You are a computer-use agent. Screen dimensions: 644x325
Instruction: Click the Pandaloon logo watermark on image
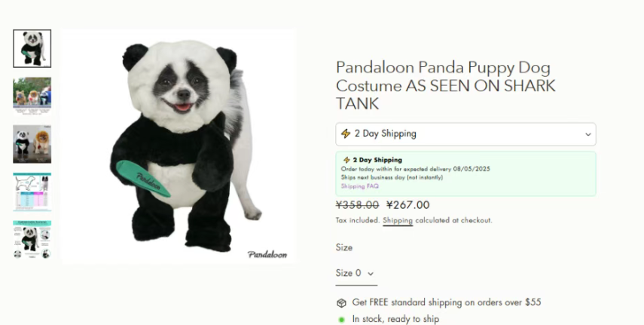267,255
